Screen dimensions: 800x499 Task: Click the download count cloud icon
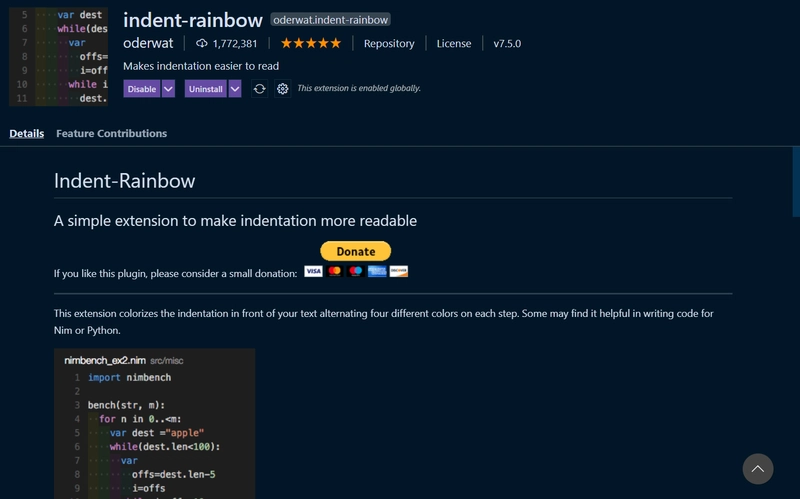[202, 43]
